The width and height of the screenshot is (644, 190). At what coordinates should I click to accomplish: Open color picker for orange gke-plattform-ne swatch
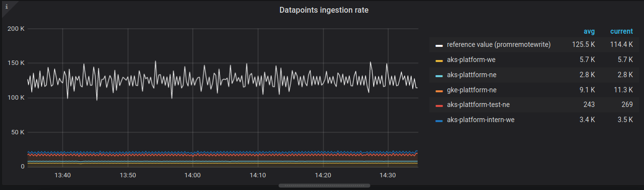coord(439,90)
